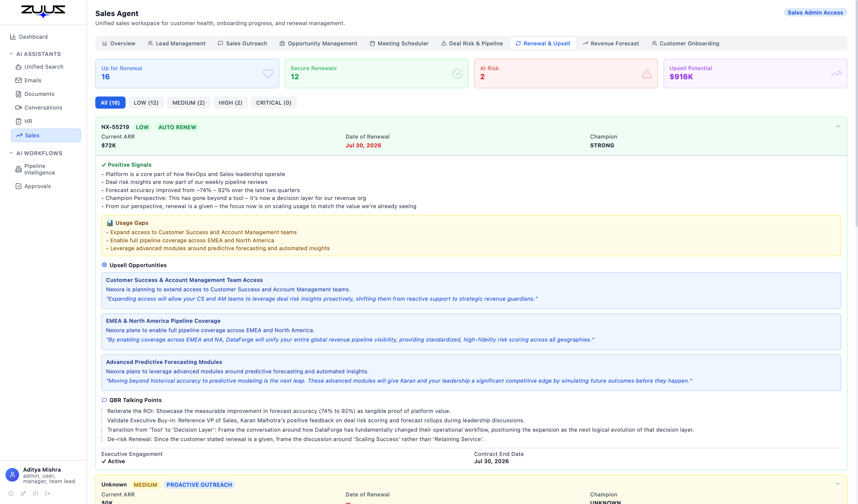Click the LOW badge on NX-55219 card
Viewport: 858px width, 504px height.
click(142, 127)
